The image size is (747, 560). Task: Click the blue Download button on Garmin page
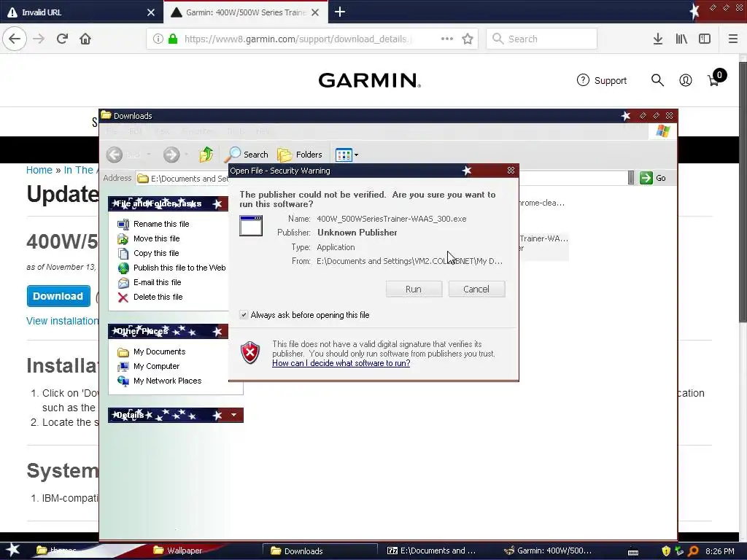pyautogui.click(x=58, y=296)
